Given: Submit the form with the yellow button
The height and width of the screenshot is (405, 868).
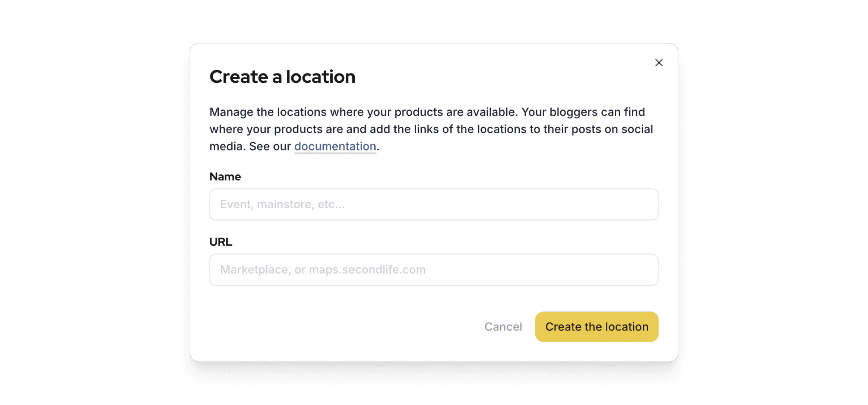Looking at the screenshot, I should click(597, 327).
